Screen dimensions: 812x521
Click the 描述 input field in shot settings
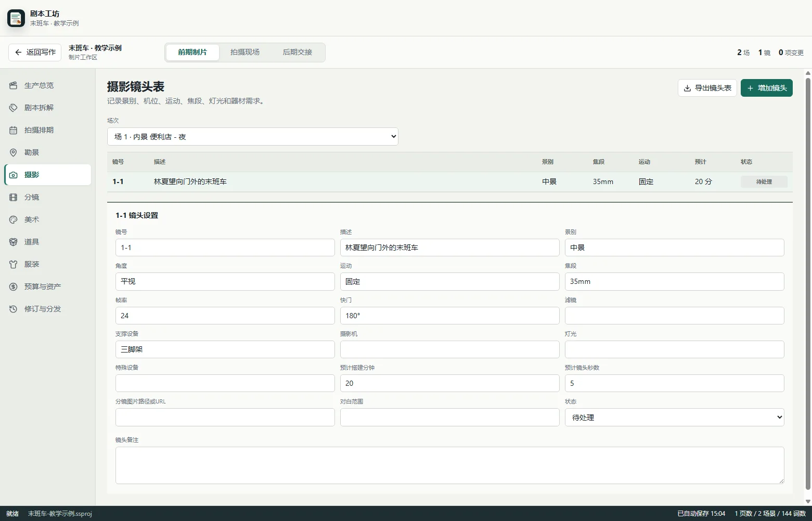(x=450, y=248)
